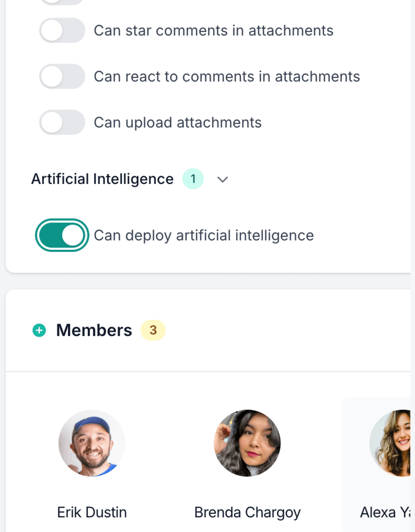415x532 pixels.
Task: Turn on react to comments in attachments
Action: pyautogui.click(x=62, y=76)
